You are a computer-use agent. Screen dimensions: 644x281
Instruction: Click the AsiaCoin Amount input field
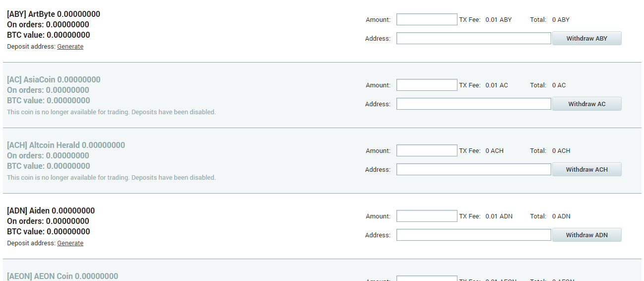pyautogui.click(x=427, y=85)
